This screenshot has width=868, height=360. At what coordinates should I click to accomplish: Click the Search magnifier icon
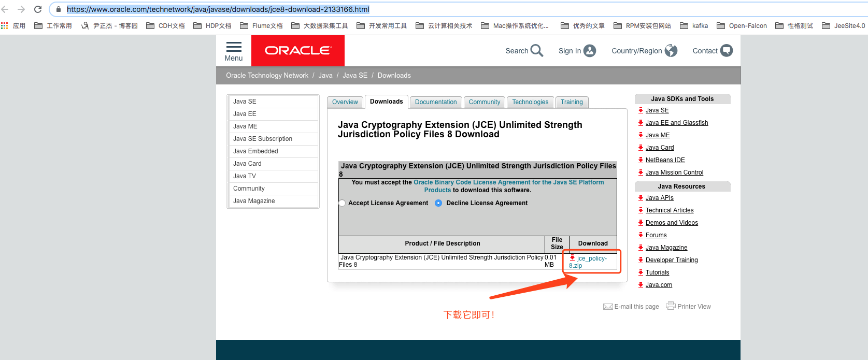coord(537,51)
